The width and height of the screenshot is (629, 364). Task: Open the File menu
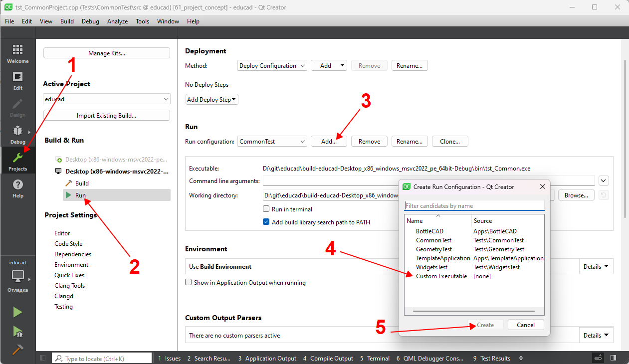pyautogui.click(x=9, y=21)
